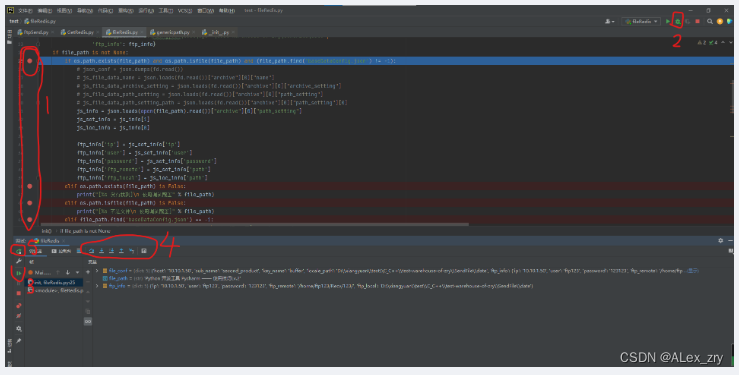Click the debug sidebar settings gear icon
The height and width of the screenshot is (375, 739).
pyautogui.click(x=19, y=328)
